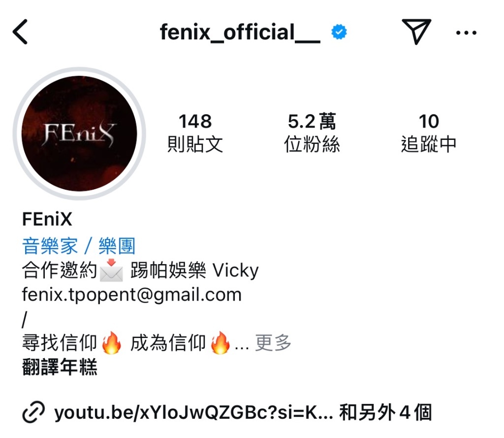Tap the fire emoji after 成為信仰
Screen dimensions: 504x438
click(x=220, y=343)
